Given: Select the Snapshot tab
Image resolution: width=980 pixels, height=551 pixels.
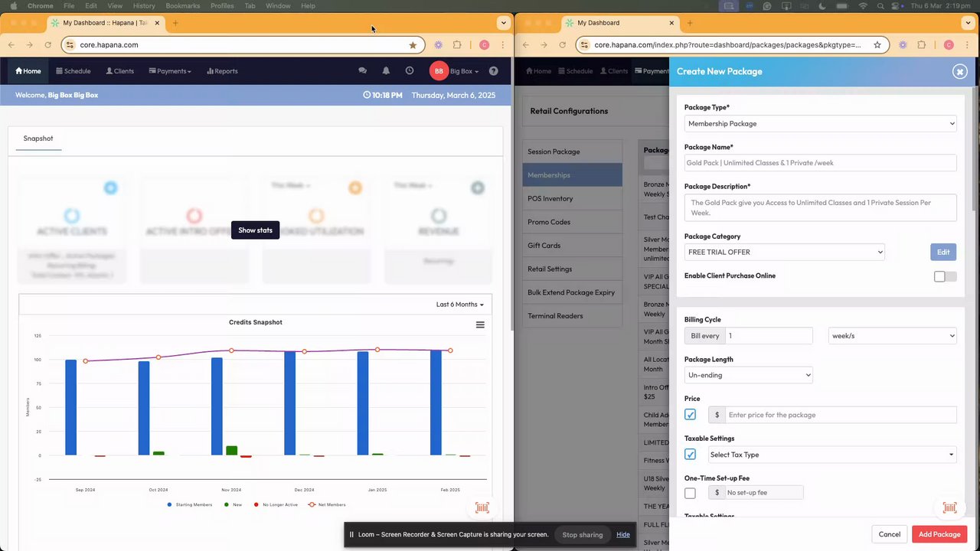Looking at the screenshot, I should (38, 139).
